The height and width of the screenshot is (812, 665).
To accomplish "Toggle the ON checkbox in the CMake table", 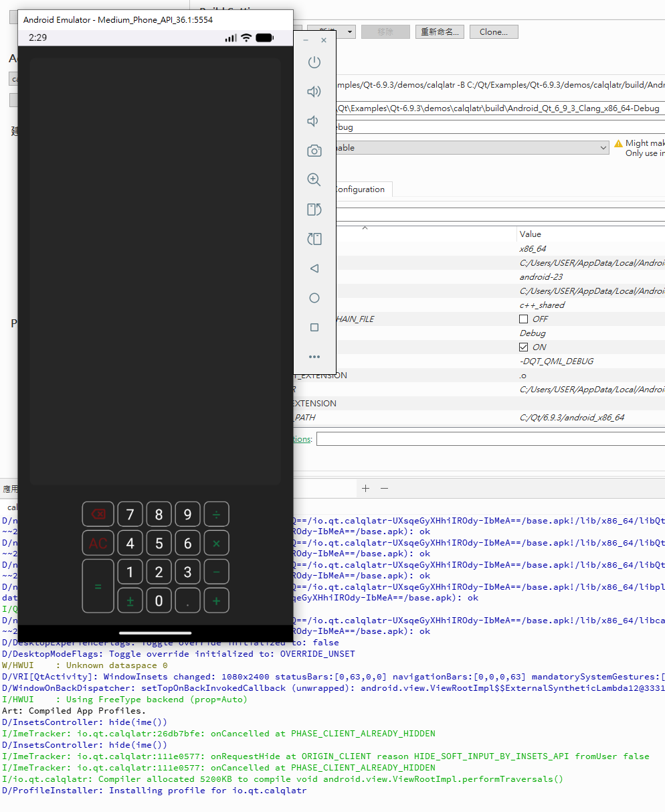I will tap(523, 347).
